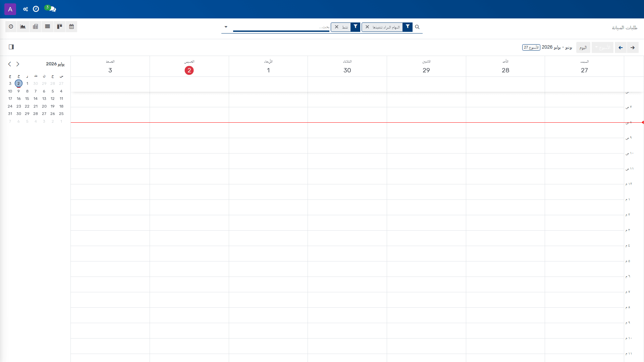This screenshot has height=362, width=644.
Task: Click the search magnifier icon
Action: click(417, 27)
